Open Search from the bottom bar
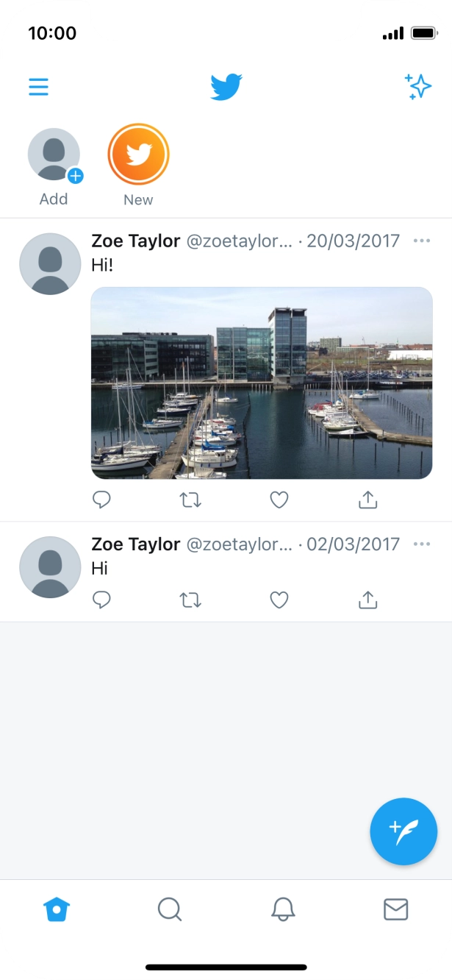 tap(169, 909)
